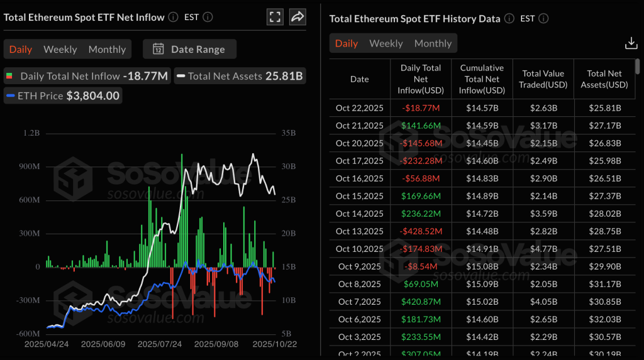The height and width of the screenshot is (360, 644).
Task: Download the ETF history data table
Action: pyautogui.click(x=631, y=43)
